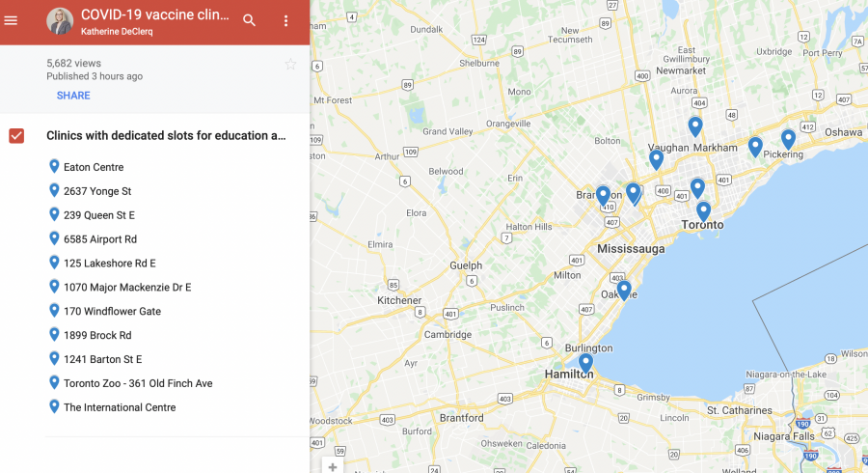This screenshot has width=868, height=473.
Task: Select 6585 Airport Rd location
Action: click(99, 239)
